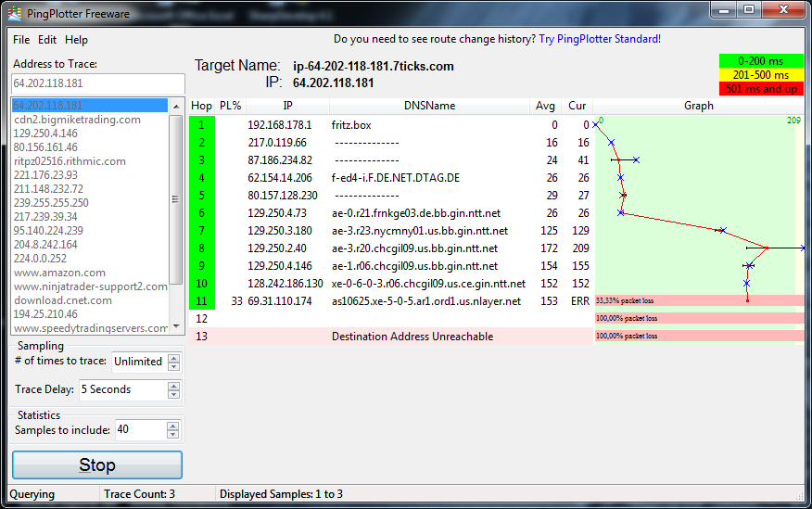Select ae-3.r23.nycmny01.us.bb.gin.ntt.net row
Viewport: 812px width, 509px height.
coord(391,231)
